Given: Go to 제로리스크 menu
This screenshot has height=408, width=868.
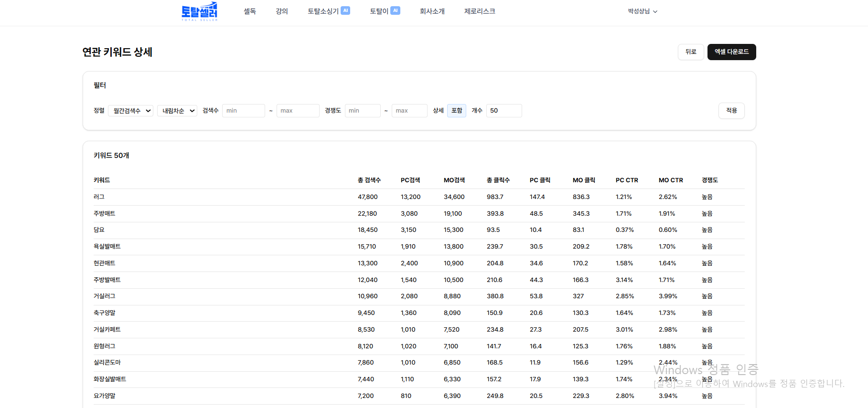Looking at the screenshot, I should tap(480, 11).
